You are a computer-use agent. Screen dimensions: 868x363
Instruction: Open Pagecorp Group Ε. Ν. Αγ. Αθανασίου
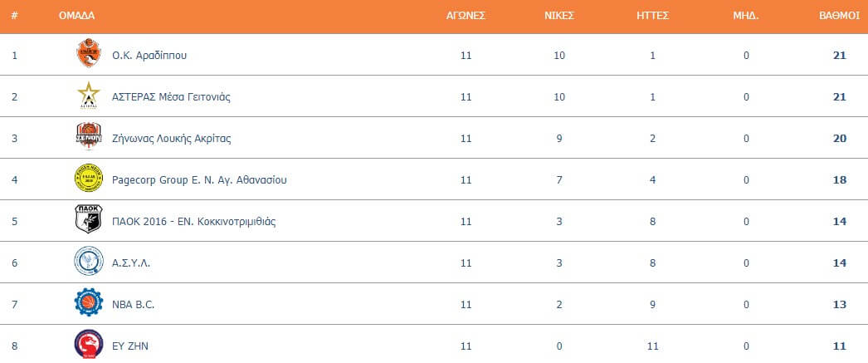199,180
